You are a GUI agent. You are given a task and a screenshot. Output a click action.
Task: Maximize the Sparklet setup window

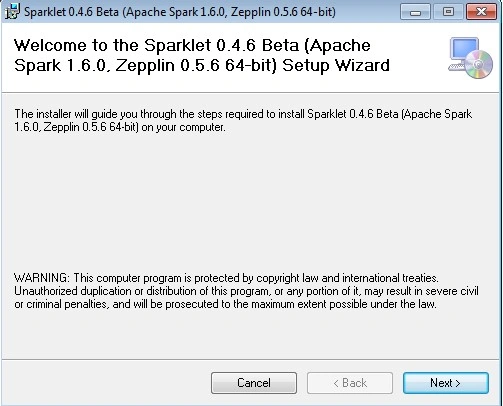pyautogui.click(x=448, y=12)
